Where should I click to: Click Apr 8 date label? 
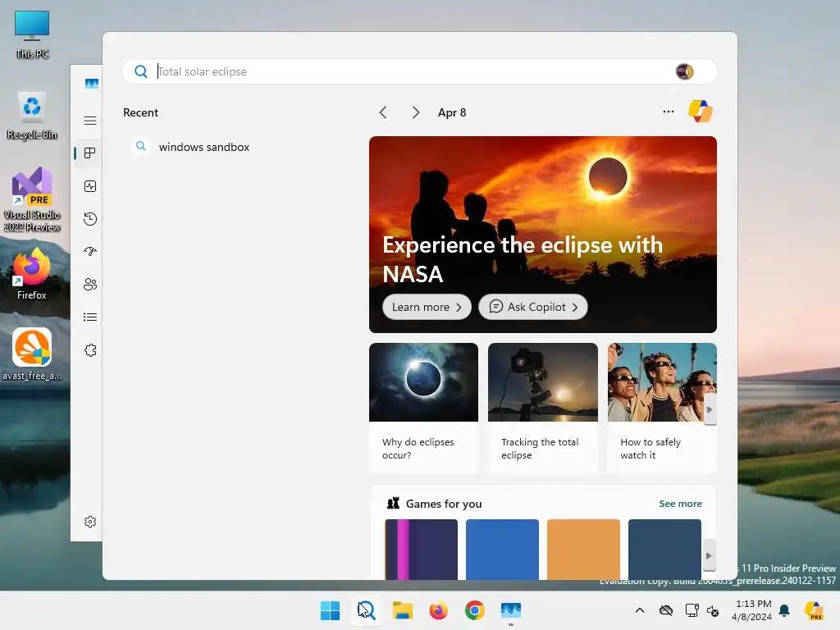click(452, 112)
